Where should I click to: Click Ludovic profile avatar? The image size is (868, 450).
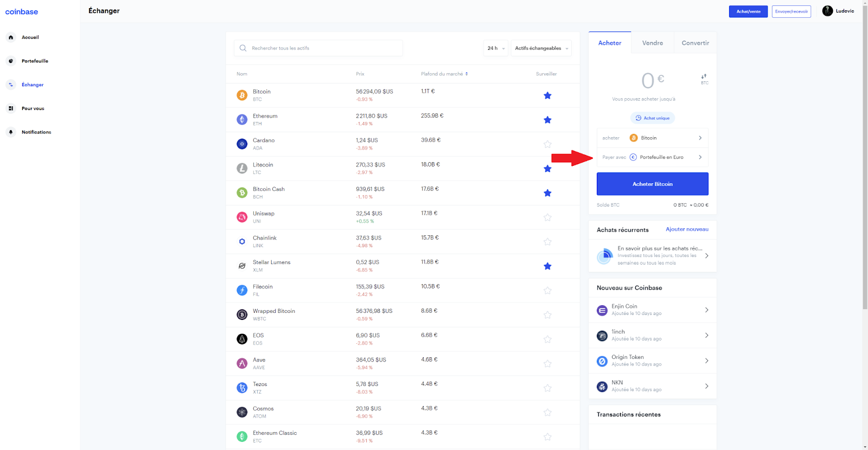827,11
